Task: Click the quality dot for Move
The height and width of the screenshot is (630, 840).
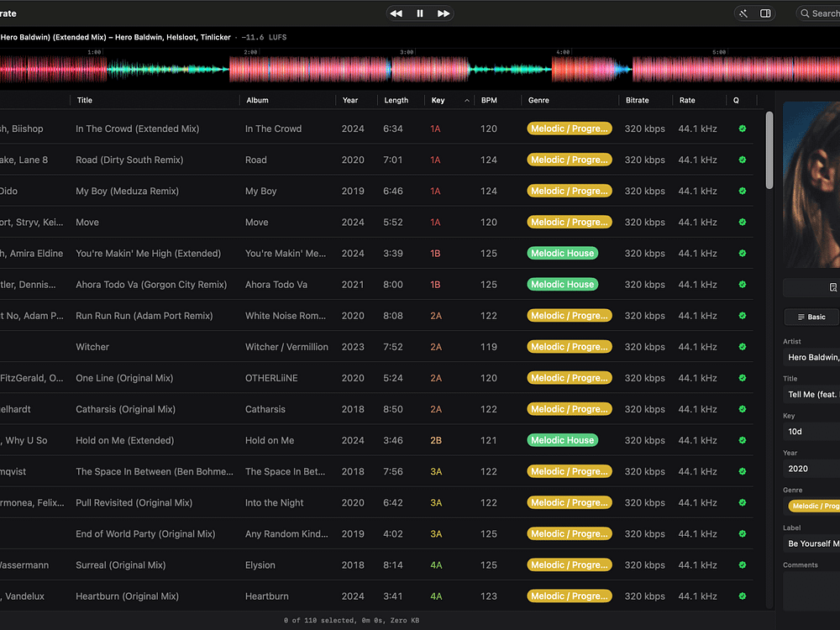Action: tap(743, 222)
